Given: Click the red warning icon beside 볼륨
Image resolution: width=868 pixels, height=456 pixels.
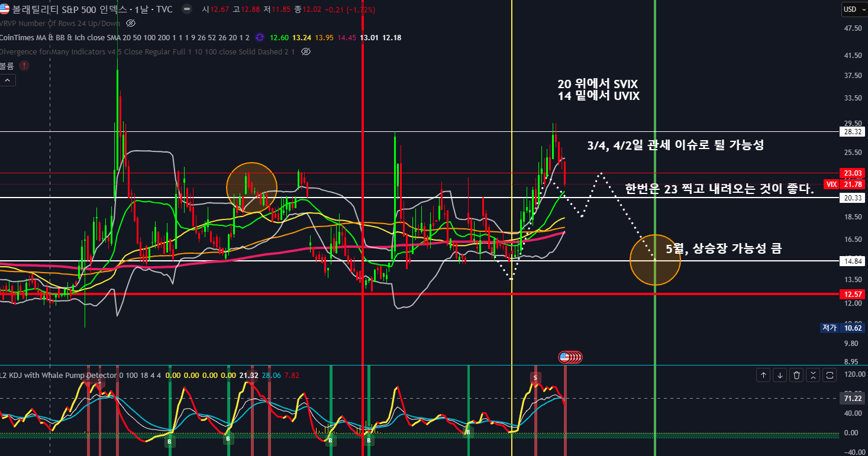Looking at the screenshot, I should point(24,66).
